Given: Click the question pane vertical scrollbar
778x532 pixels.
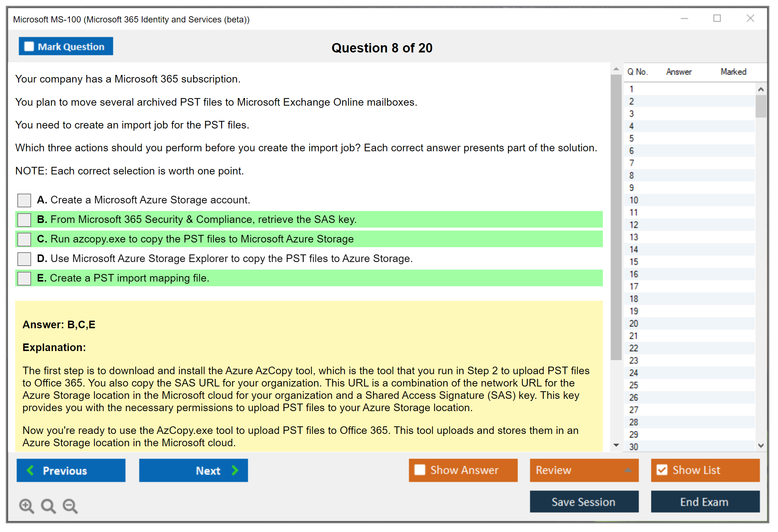Looking at the screenshot, I should (x=616, y=217).
